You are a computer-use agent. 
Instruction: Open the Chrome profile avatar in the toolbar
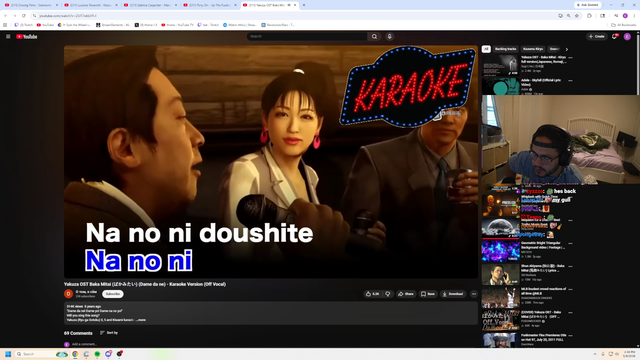pos(625,16)
